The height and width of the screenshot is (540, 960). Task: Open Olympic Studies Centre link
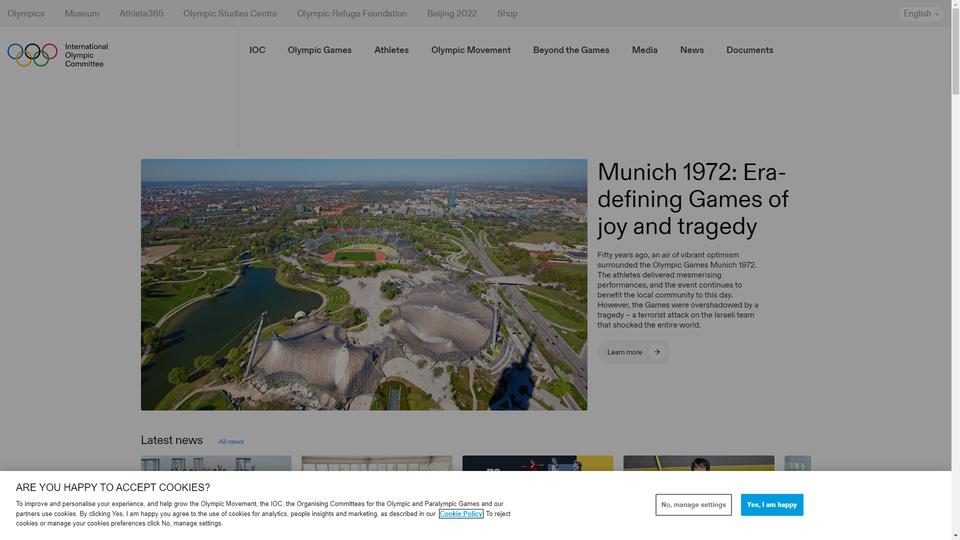point(230,13)
